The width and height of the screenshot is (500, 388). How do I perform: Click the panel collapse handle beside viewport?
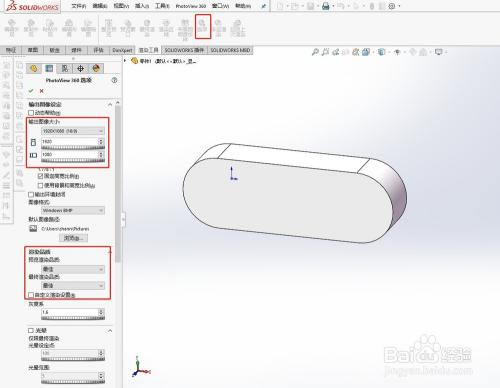click(123, 220)
